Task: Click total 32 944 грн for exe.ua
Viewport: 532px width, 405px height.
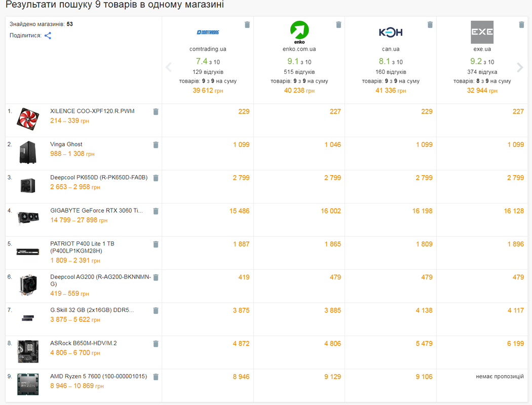Action: tap(482, 91)
